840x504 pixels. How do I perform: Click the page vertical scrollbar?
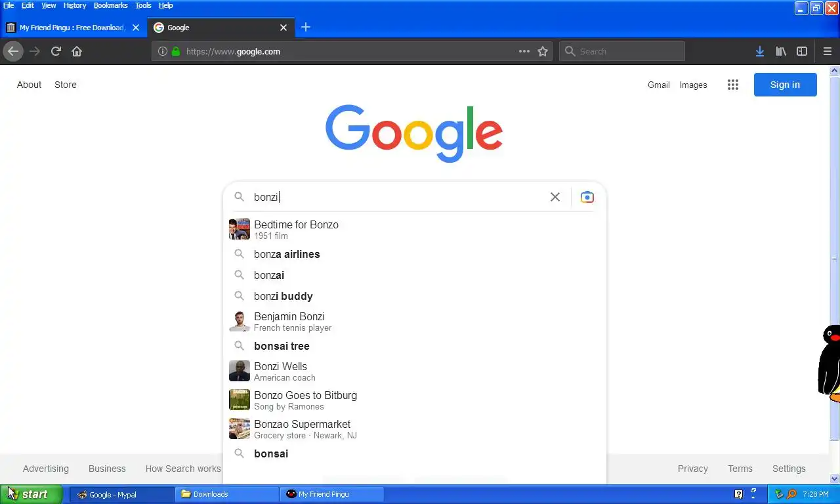tap(835, 274)
